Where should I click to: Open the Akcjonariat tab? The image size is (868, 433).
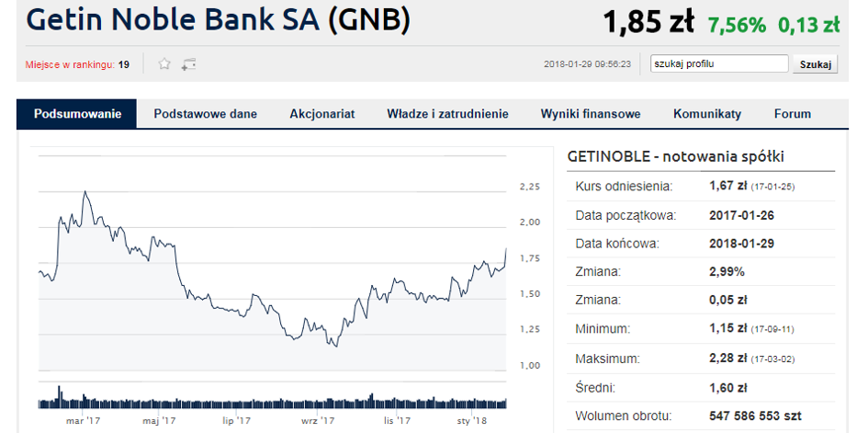coord(322,114)
